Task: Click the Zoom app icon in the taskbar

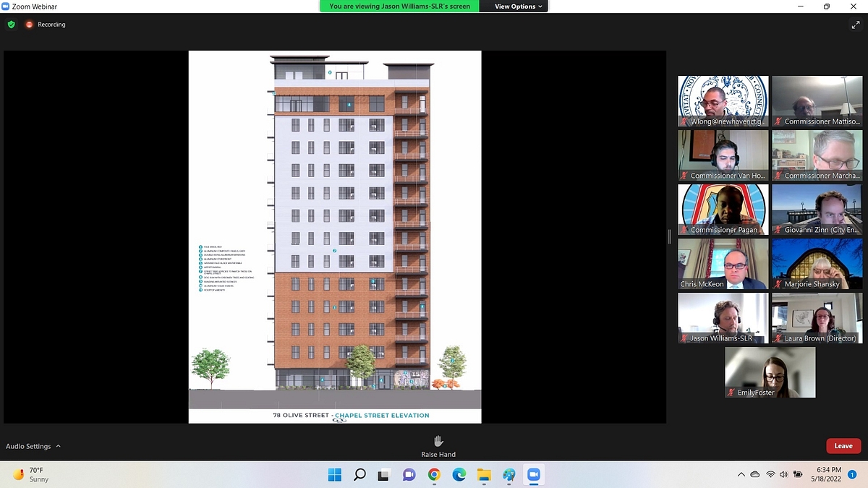Action: pos(534,474)
